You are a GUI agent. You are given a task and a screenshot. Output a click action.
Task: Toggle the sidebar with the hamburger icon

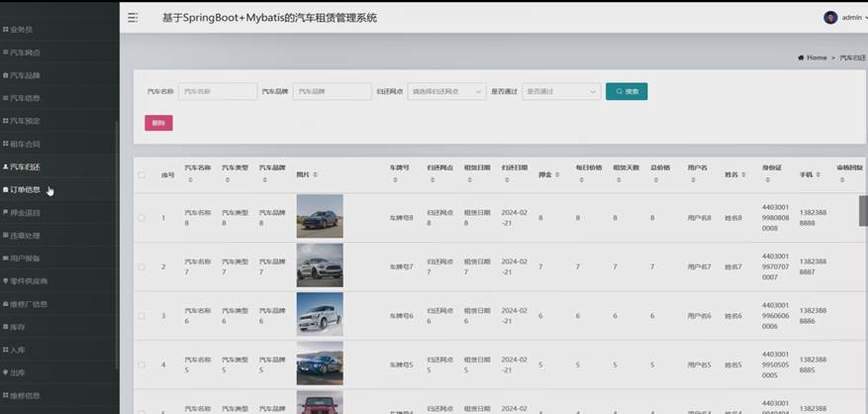[x=133, y=18]
